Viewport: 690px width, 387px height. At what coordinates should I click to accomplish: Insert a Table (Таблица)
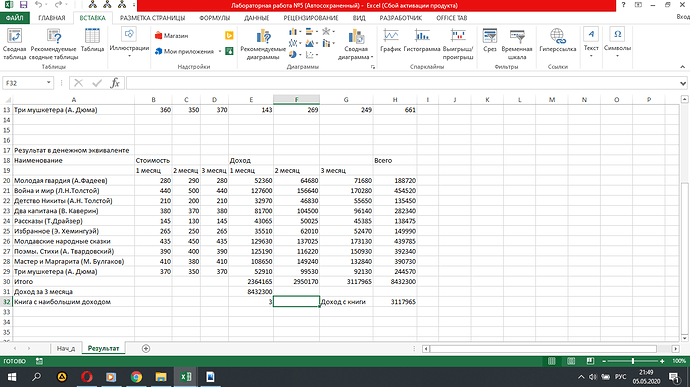pos(92,41)
